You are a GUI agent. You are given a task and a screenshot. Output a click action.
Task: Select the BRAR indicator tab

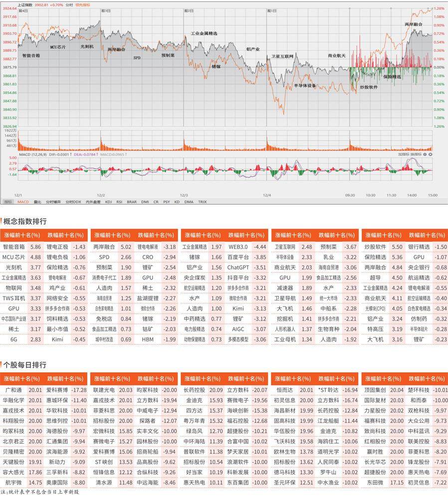click(x=132, y=202)
